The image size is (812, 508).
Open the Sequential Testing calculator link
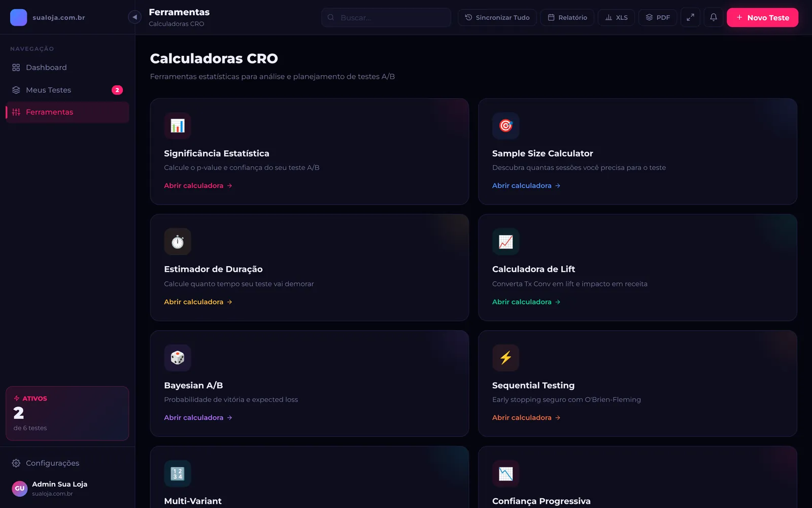point(526,418)
